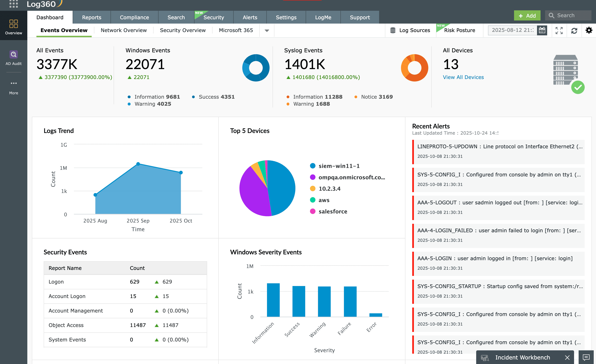Open the Network Overview tab
This screenshot has width=596, height=364.
point(123,30)
